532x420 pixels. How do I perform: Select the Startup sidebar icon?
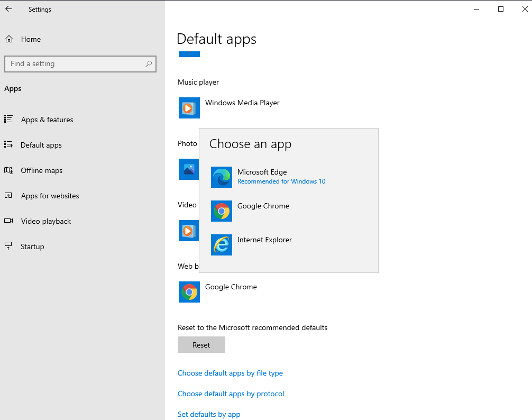[8, 246]
